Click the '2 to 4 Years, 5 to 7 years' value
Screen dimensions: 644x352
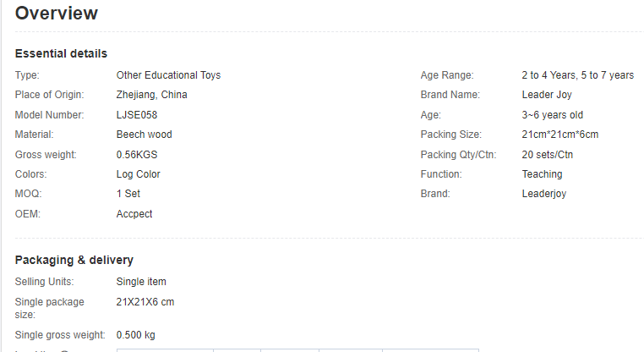577,75
